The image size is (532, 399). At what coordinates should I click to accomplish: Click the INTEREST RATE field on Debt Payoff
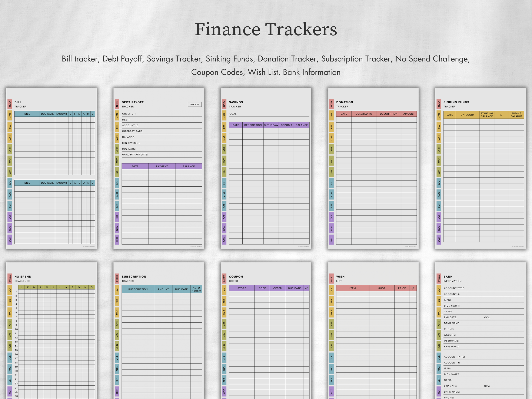pos(162,131)
